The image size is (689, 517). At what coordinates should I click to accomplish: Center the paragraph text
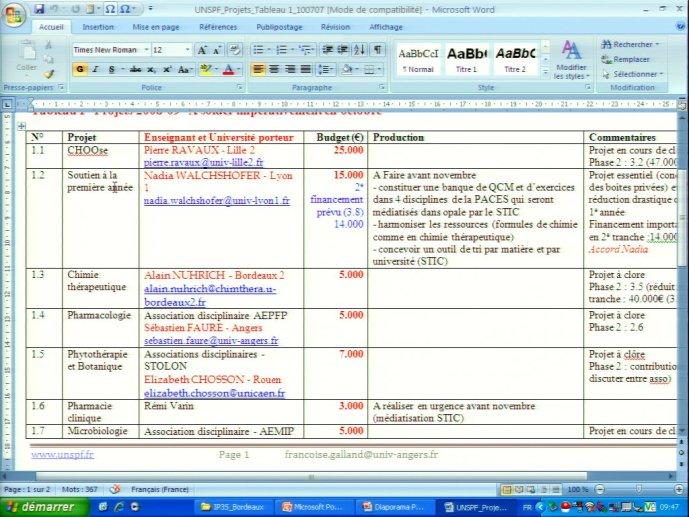pos(274,69)
